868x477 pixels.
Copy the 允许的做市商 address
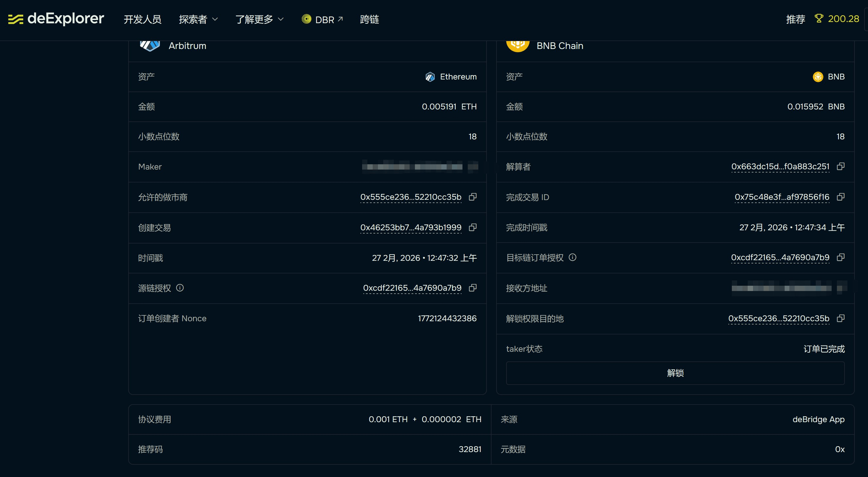[473, 197]
